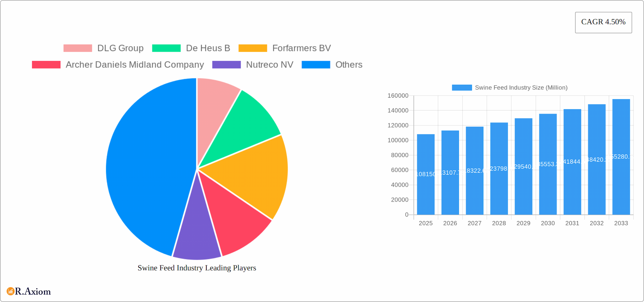Select the pie chart title label

pyautogui.click(x=197, y=268)
